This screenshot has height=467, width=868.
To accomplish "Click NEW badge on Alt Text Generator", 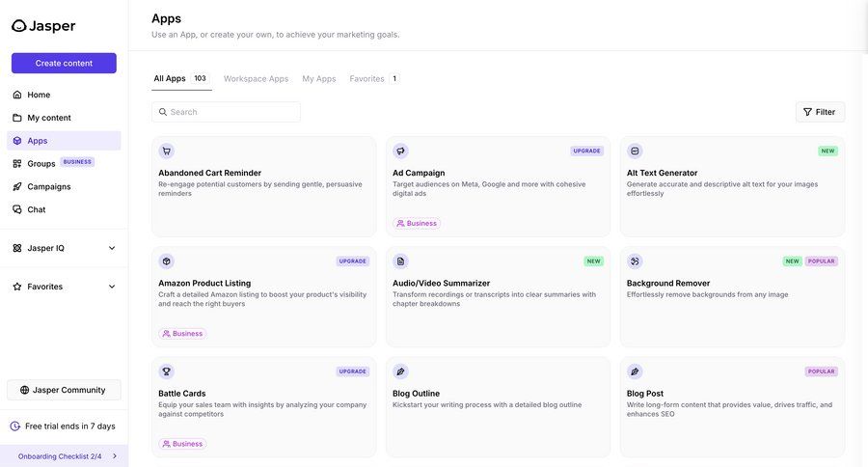I will 827,151.
